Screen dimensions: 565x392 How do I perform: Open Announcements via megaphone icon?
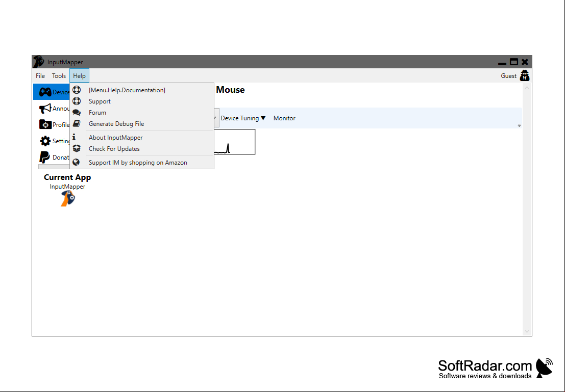click(45, 109)
